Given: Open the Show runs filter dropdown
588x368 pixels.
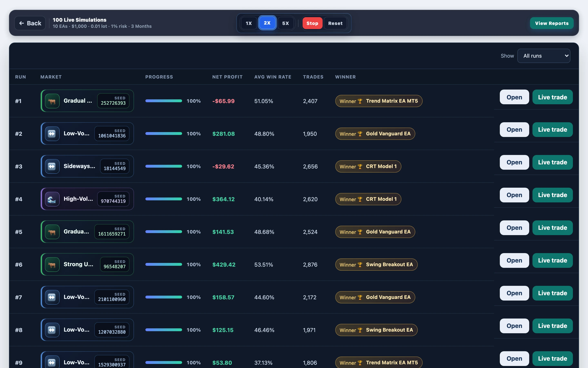Looking at the screenshot, I should pyautogui.click(x=544, y=56).
